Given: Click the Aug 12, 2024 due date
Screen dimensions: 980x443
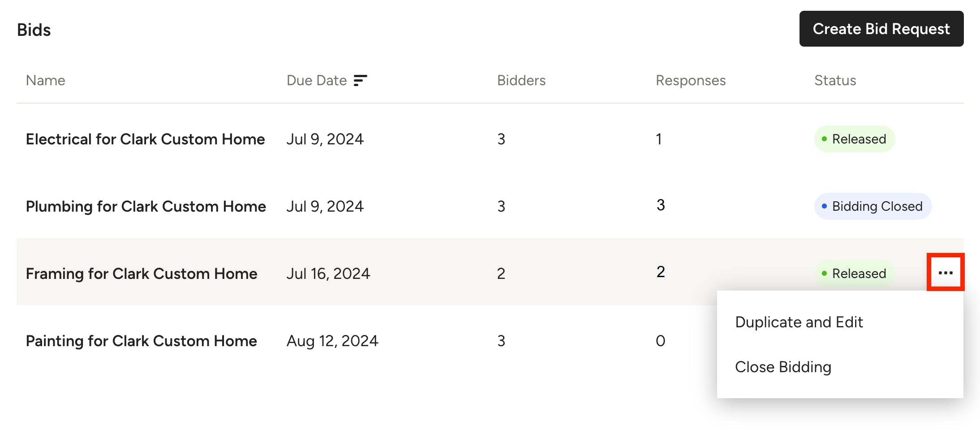Looking at the screenshot, I should click(x=332, y=341).
